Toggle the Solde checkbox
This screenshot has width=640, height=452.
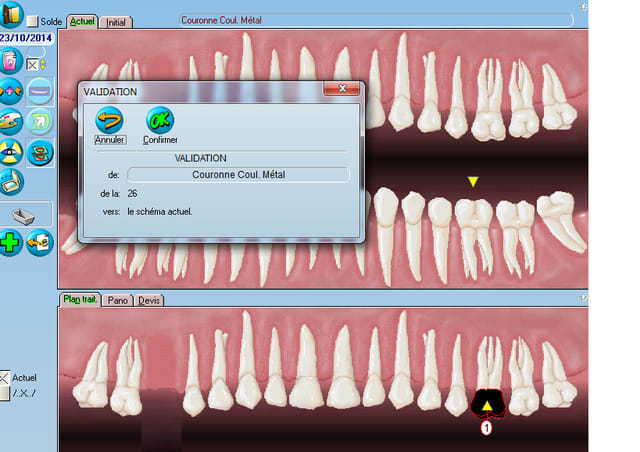click(33, 21)
